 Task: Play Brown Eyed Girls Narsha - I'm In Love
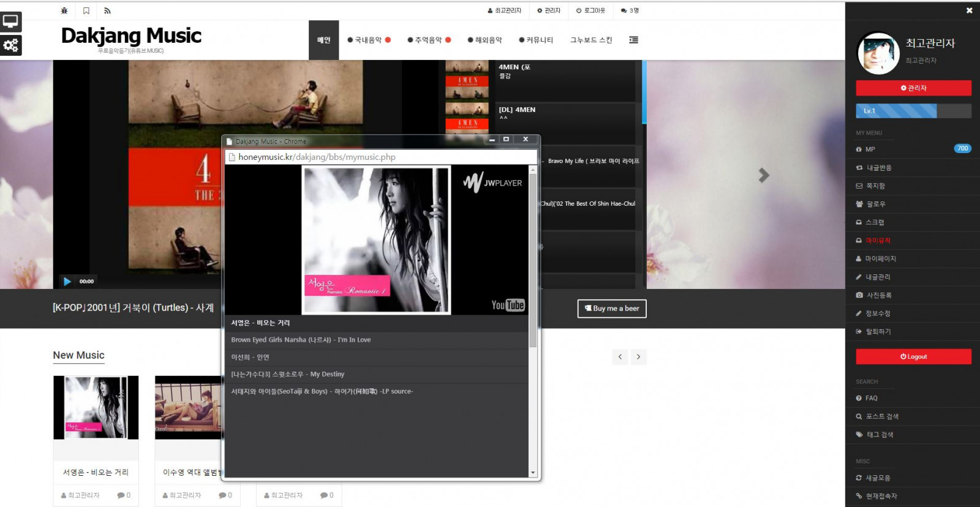coord(377,340)
